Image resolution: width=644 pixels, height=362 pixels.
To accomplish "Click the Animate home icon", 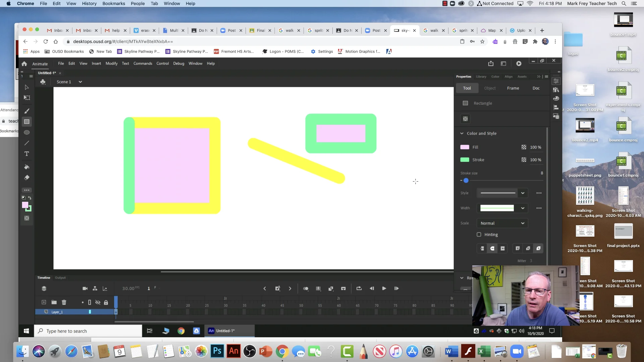I will (24, 64).
